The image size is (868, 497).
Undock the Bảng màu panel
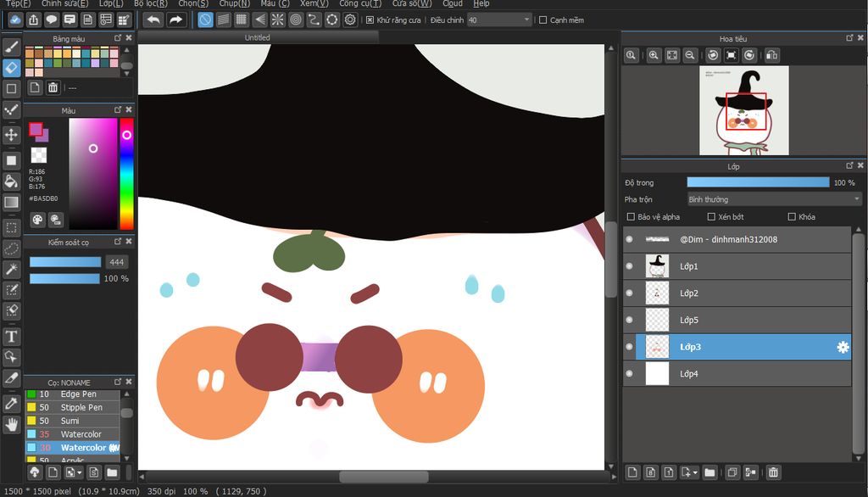pos(117,38)
